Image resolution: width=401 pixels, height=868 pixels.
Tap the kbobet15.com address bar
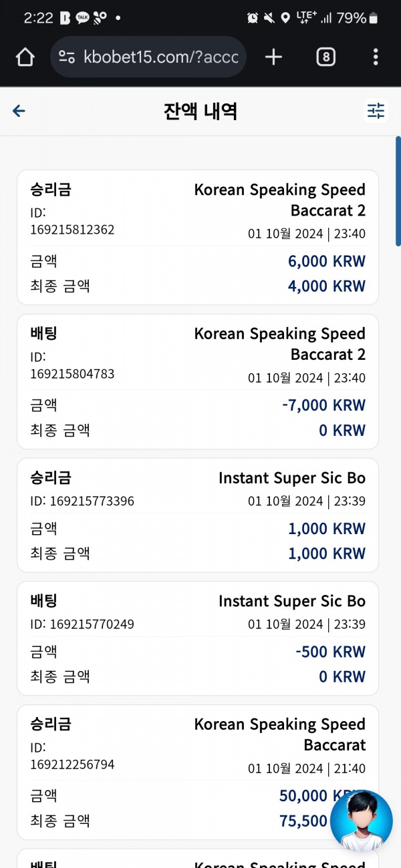(x=148, y=57)
